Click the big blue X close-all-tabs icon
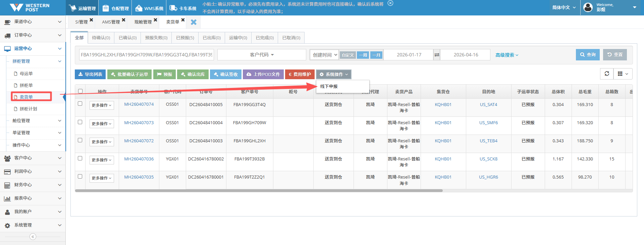 click(x=194, y=22)
